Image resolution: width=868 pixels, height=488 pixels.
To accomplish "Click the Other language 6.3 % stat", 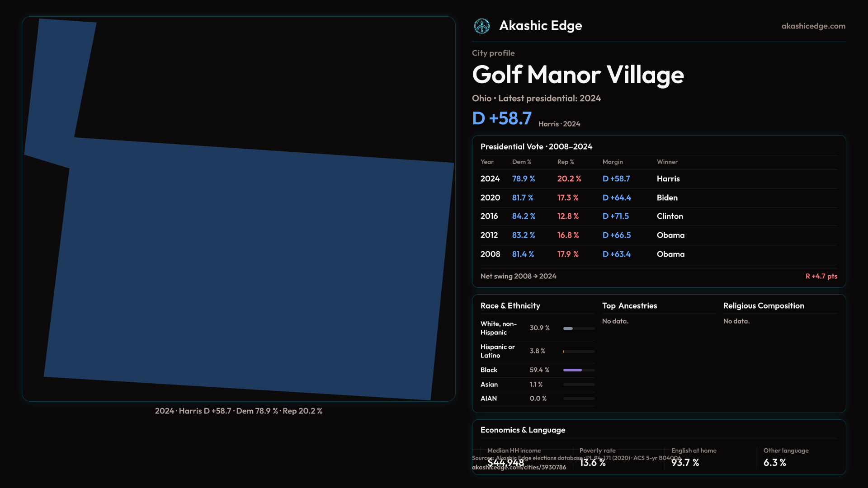I will [x=774, y=463].
